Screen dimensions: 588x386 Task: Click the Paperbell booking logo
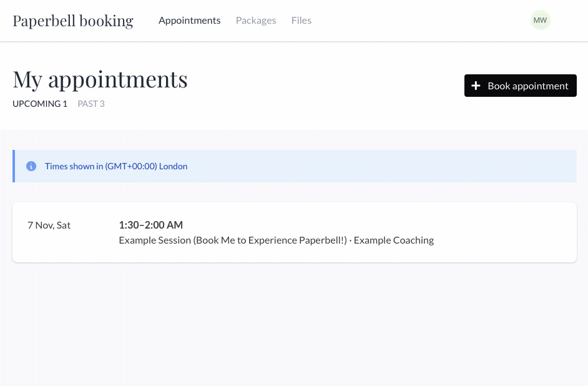(72, 21)
